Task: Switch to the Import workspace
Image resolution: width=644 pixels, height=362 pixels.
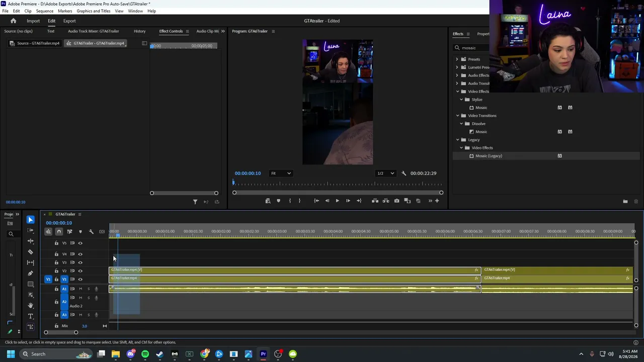Action: click(x=33, y=21)
